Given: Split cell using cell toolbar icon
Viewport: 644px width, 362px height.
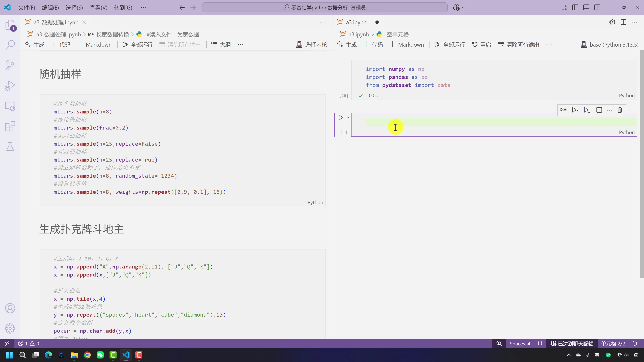Looking at the screenshot, I should pyautogui.click(x=599, y=110).
